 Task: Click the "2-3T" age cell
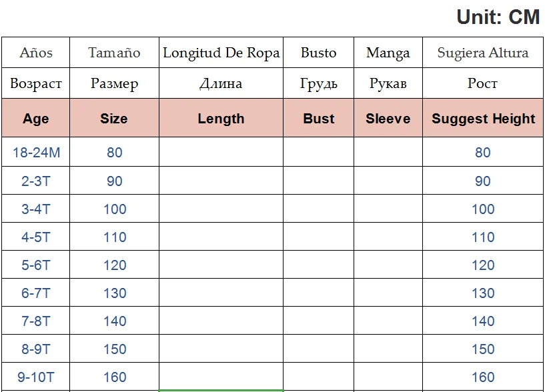pyautogui.click(x=36, y=181)
